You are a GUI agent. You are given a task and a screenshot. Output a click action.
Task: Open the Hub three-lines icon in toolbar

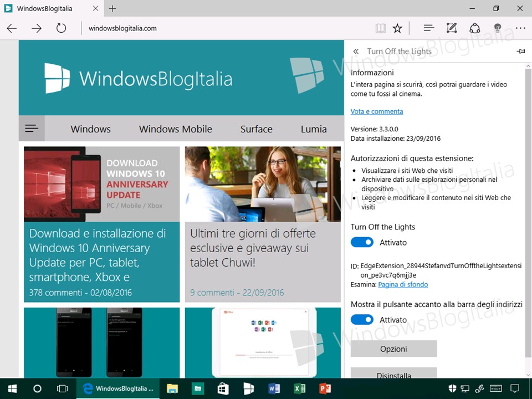[429, 28]
